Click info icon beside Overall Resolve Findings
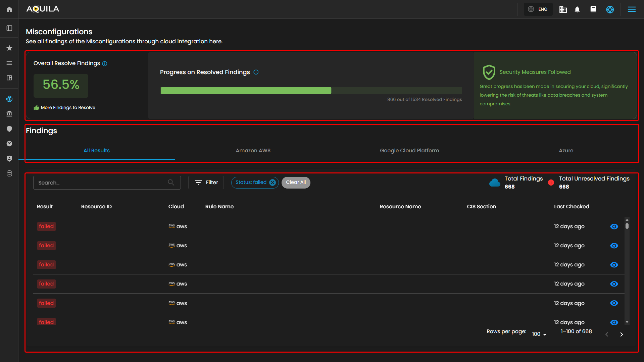 pyautogui.click(x=105, y=64)
